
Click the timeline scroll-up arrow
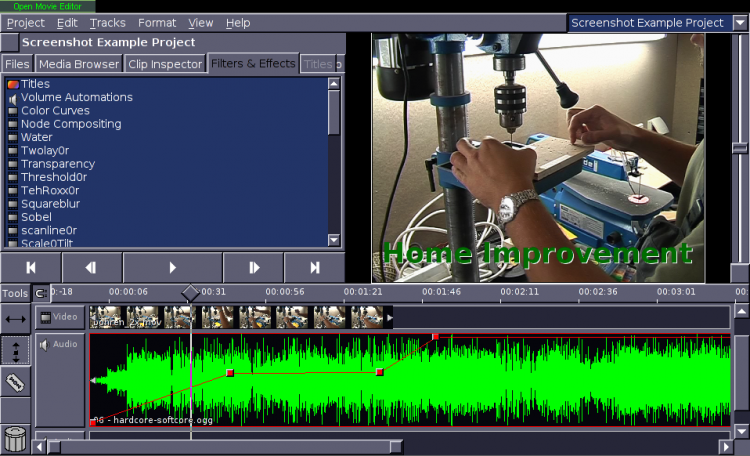pyautogui.click(x=741, y=312)
